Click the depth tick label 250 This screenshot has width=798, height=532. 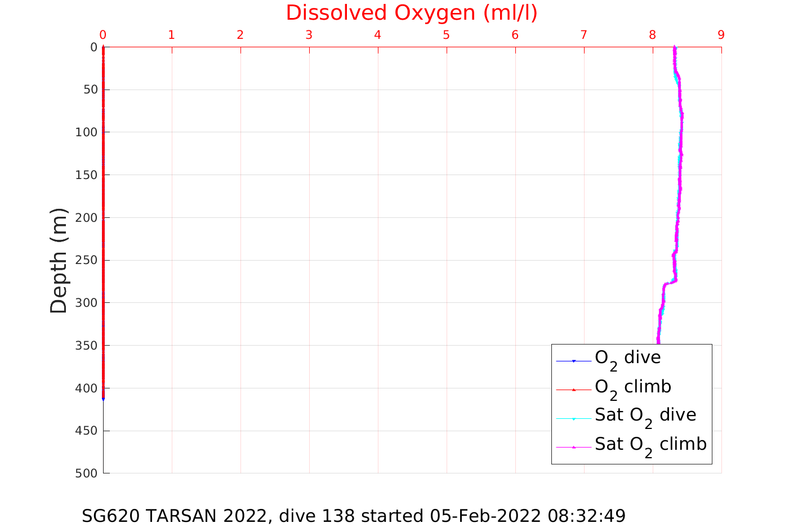tap(86, 260)
